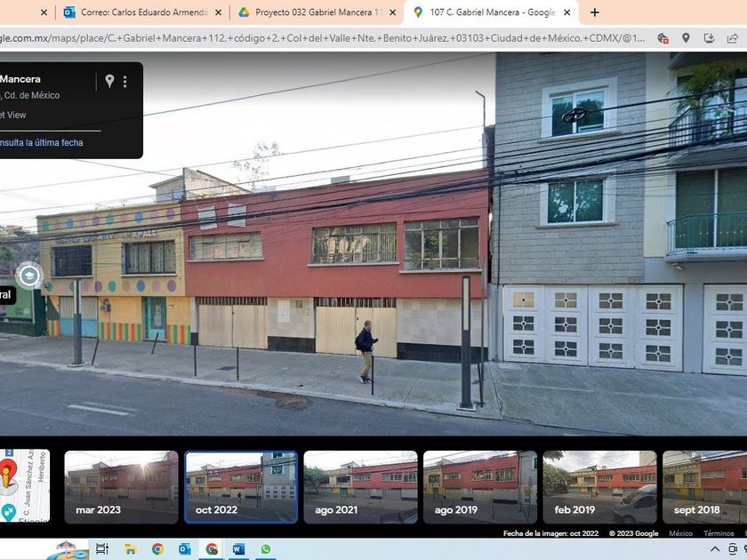Select the ago 2019 imagery thumbnail
Screen dimensions: 747x560
[x=479, y=487]
